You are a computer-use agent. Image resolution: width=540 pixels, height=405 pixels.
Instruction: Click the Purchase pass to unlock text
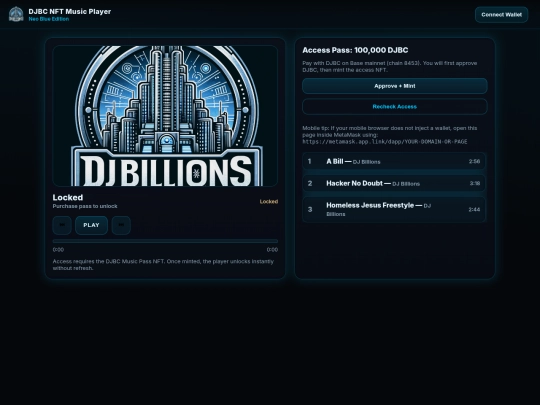click(85, 206)
